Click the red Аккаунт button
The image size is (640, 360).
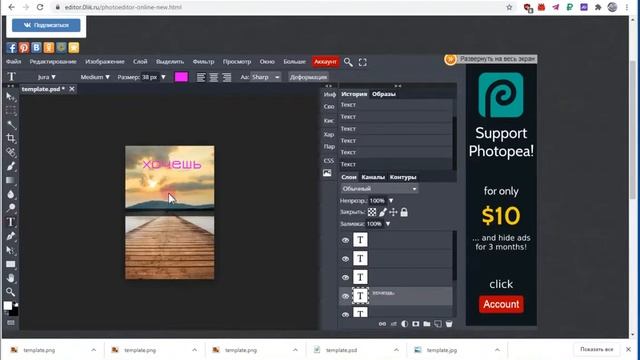click(x=325, y=62)
